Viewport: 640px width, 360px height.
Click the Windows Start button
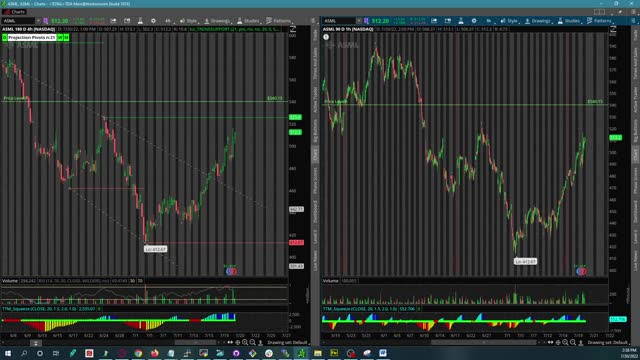8,353
